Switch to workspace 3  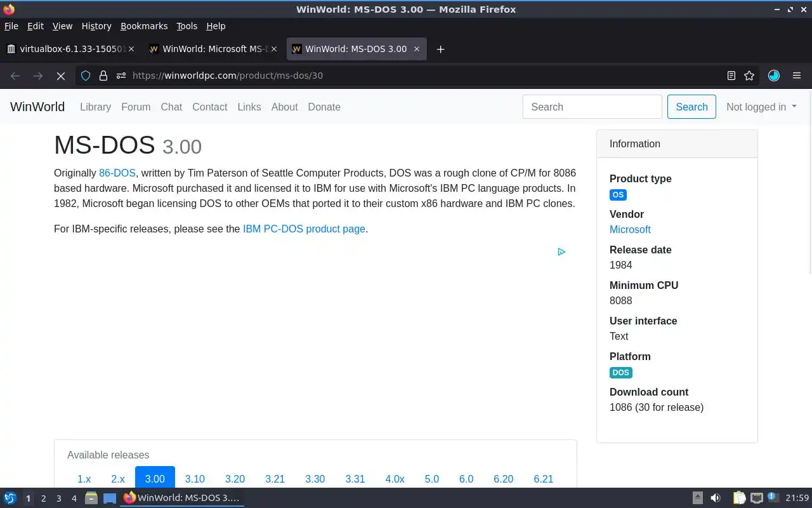(x=58, y=498)
